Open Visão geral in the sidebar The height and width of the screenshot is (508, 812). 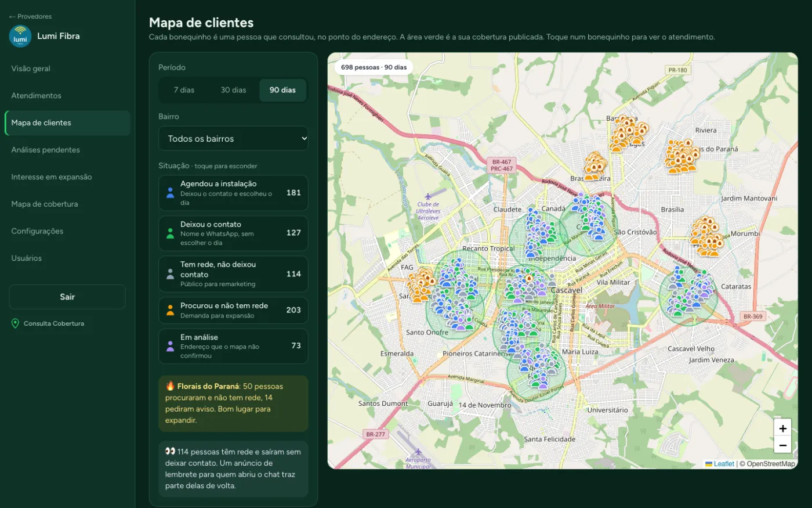[67, 69]
